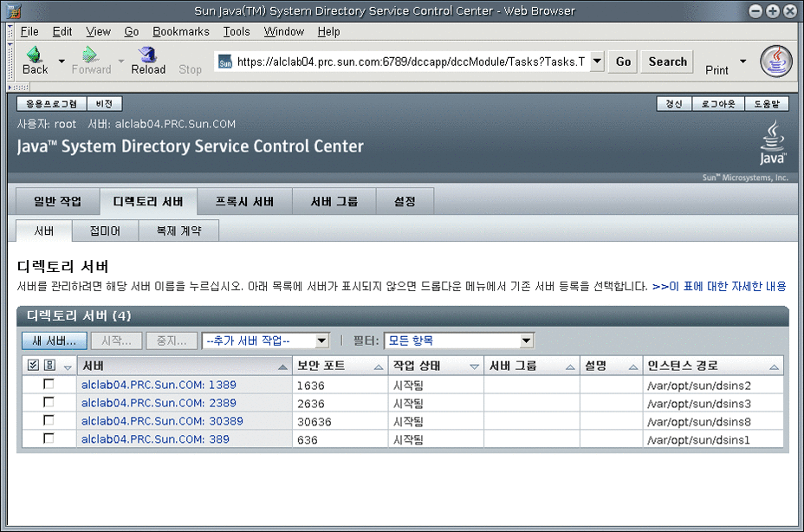Sort by the 인스턴스 경로 column arrow
The image size is (804, 532).
[x=775, y=367]
